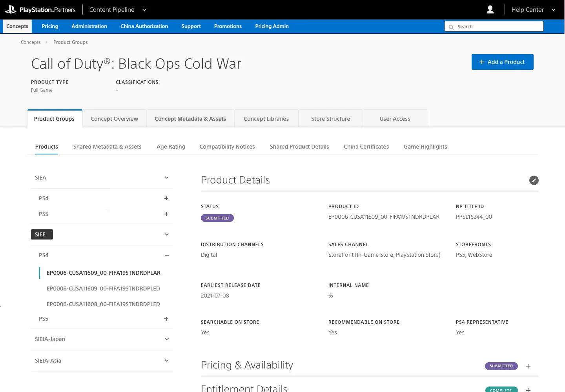Viewport: 565px width, 392px height.
Task: Click the NP Title ID value PPSL16244_00
Action: pyautogui.click(x=474, y=217)
